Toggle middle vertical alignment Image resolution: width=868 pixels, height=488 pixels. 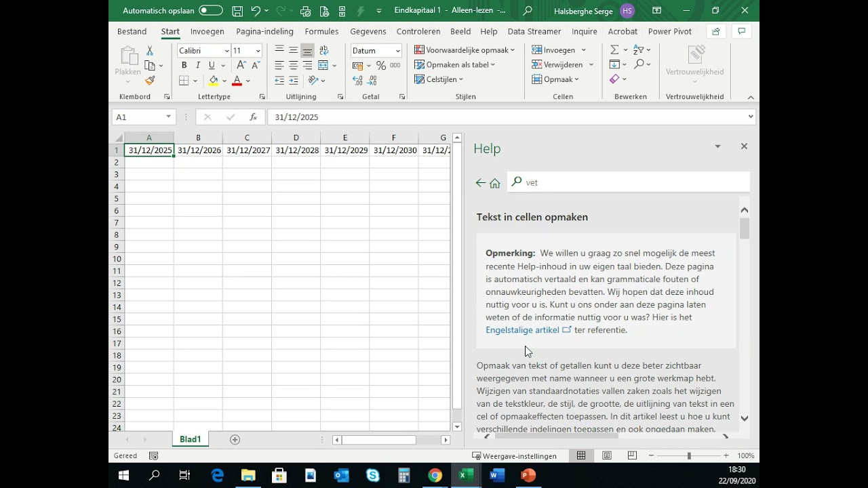[294, 50]
